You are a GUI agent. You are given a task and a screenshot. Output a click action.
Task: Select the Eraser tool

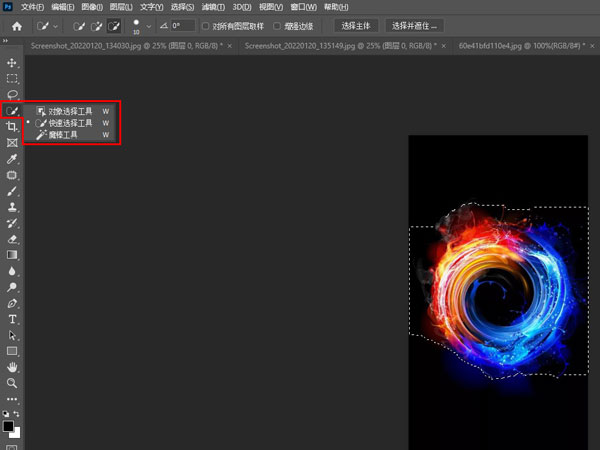[12, 239]
